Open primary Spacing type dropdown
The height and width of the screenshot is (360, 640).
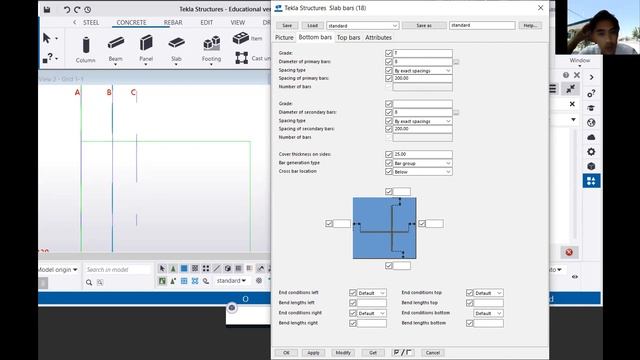(x=422, y=71)
